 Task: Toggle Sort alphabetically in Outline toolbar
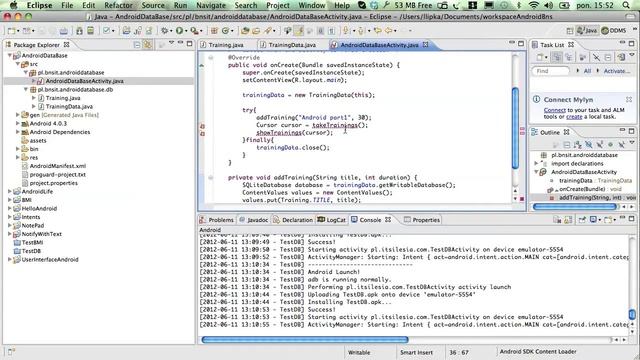tap(578, 144)
